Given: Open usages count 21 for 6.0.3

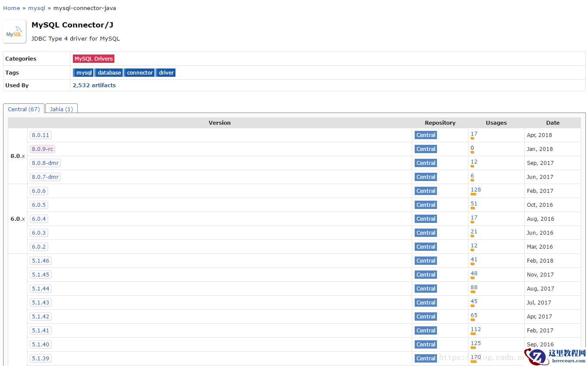Looking at the screenshot, I should click(x=474, y=232).
